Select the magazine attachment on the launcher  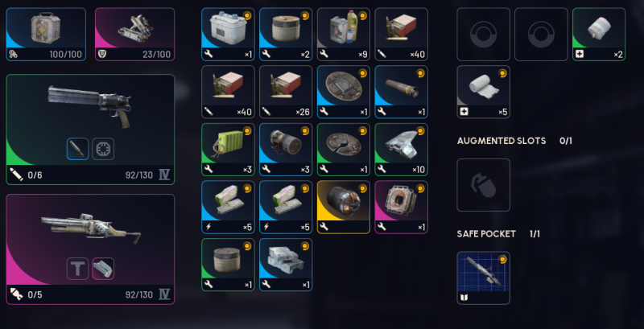point(103,269)
